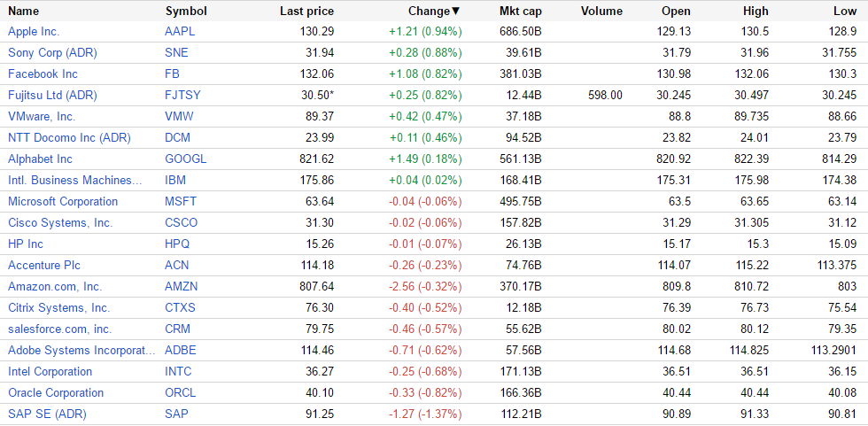Open the Amazon.com, Inc. link
The image size is (868, 426).
(x=55, y=287)
